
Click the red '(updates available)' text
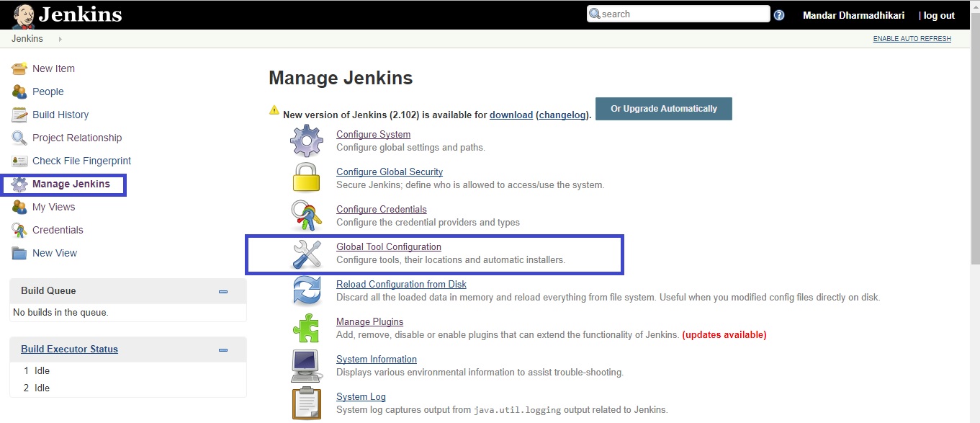724,334
